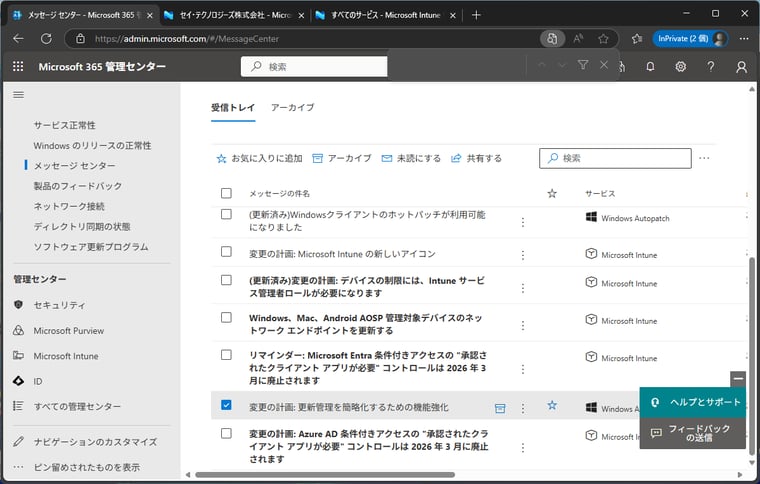Screen dimensions: 760x484
Task: Open find bar filter options icon
Action: [x=583, y=65]
